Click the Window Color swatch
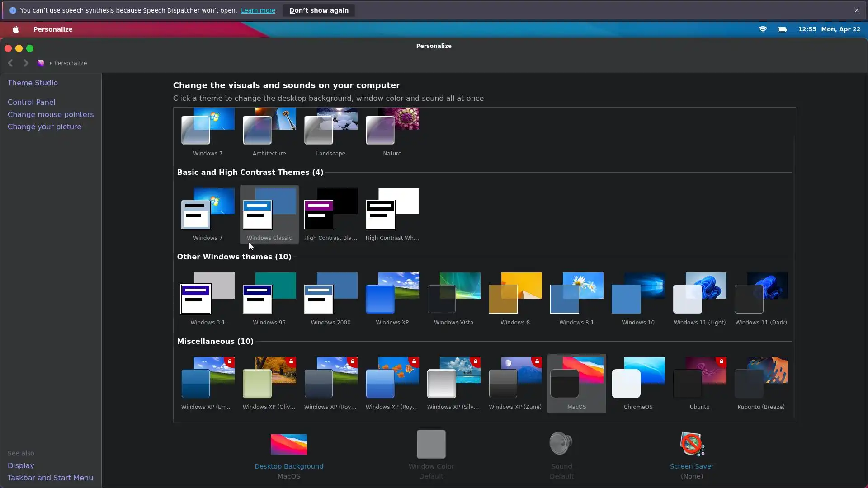Screen dimensions: 868x488 pyautogui.click(x=431, y=444)
